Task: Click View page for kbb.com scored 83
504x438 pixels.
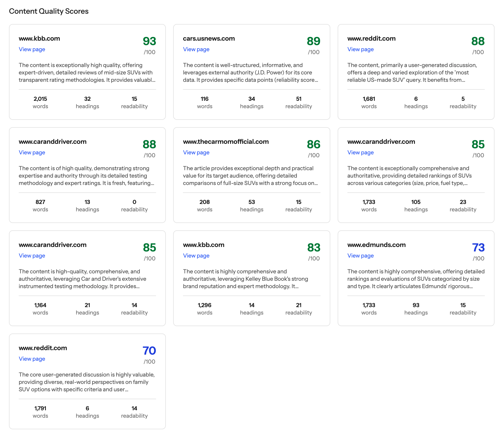Action: (x=196, y=256)
